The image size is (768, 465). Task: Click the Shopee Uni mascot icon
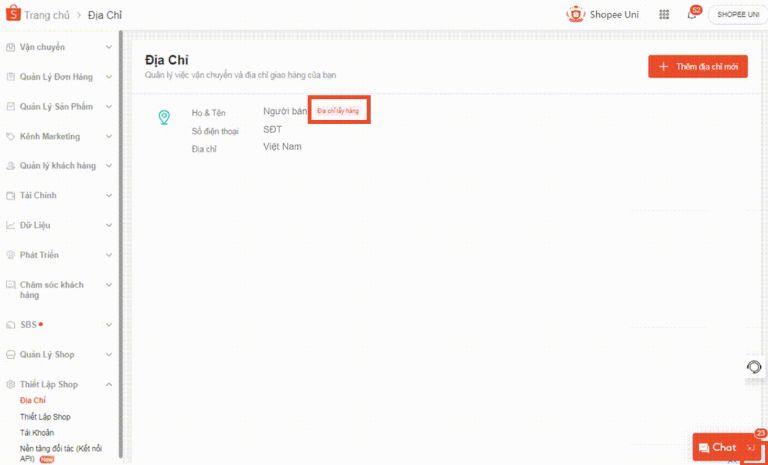tap(576, 14)
